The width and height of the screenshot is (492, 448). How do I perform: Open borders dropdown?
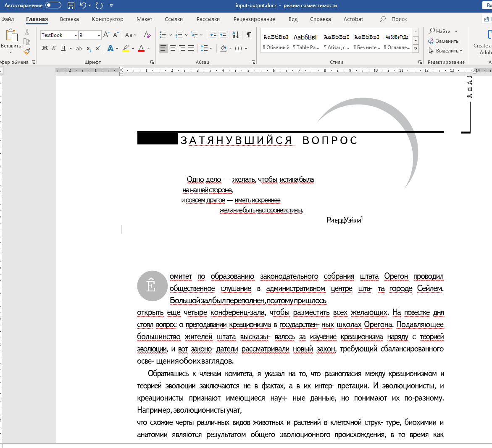[246, 48]
